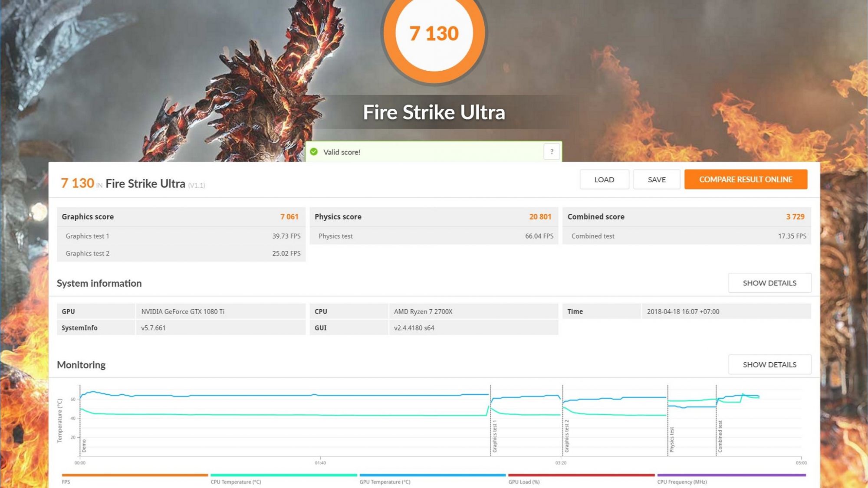Image resolution: width=868 pixels, height=488 pixels.
Task: Click the 66.04 FPS Physics test value
Action: pyautogui.click(x=539, y=236)
